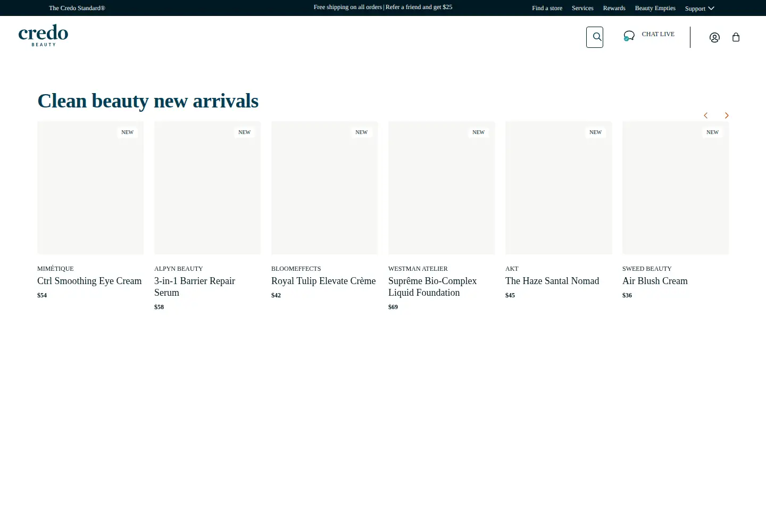This screenshot has width=766, height=532.
Task: Open the account profile icon
Action: point(714,37)
